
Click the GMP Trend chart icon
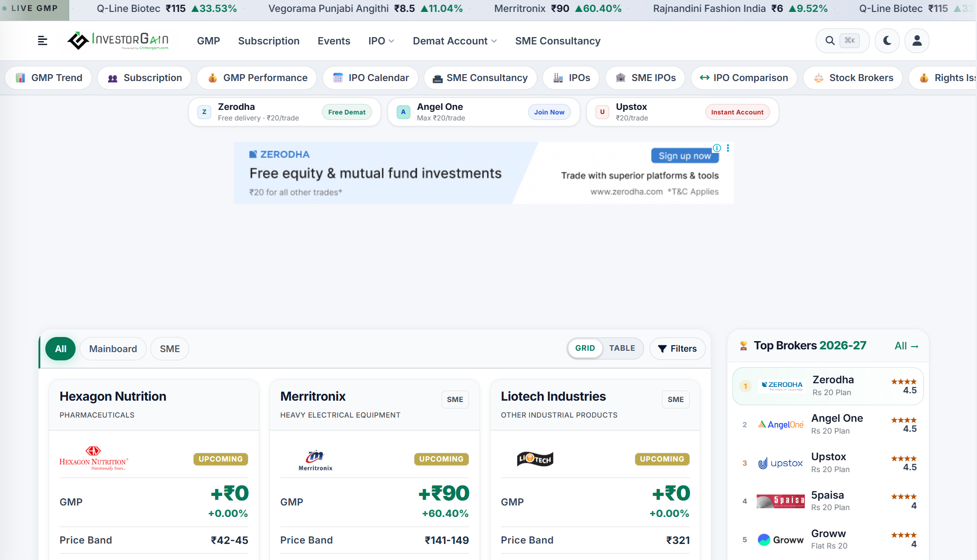(x=21, y=78)
